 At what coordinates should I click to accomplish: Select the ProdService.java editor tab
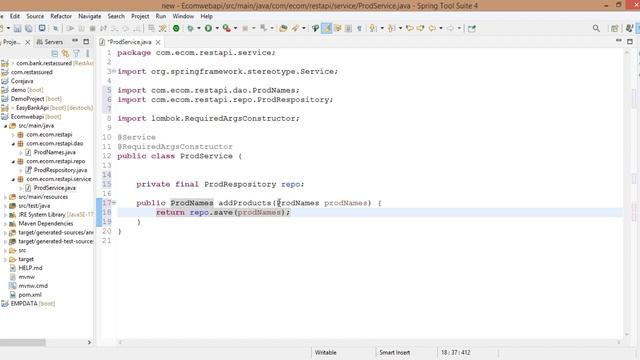click(x=129, y=42)
